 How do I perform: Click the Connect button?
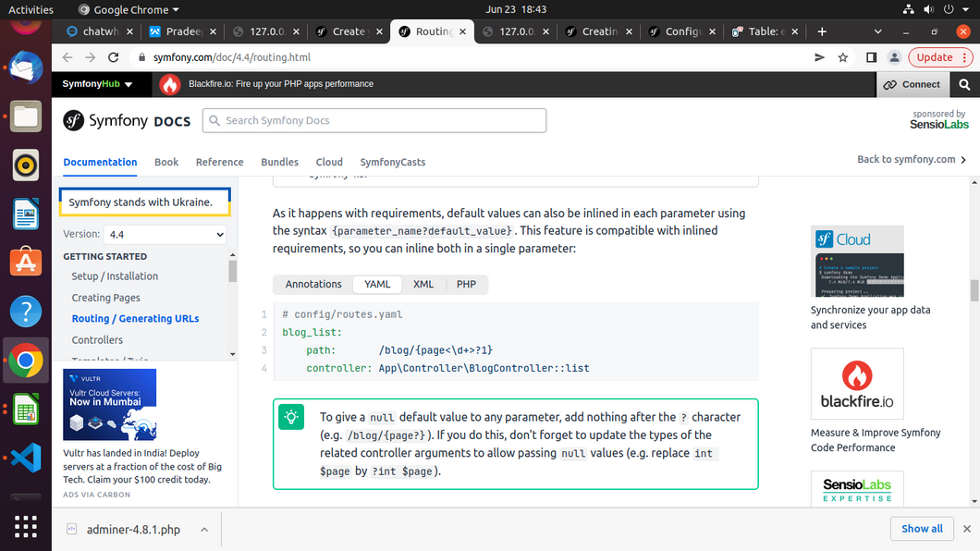[x=912, y=84]
